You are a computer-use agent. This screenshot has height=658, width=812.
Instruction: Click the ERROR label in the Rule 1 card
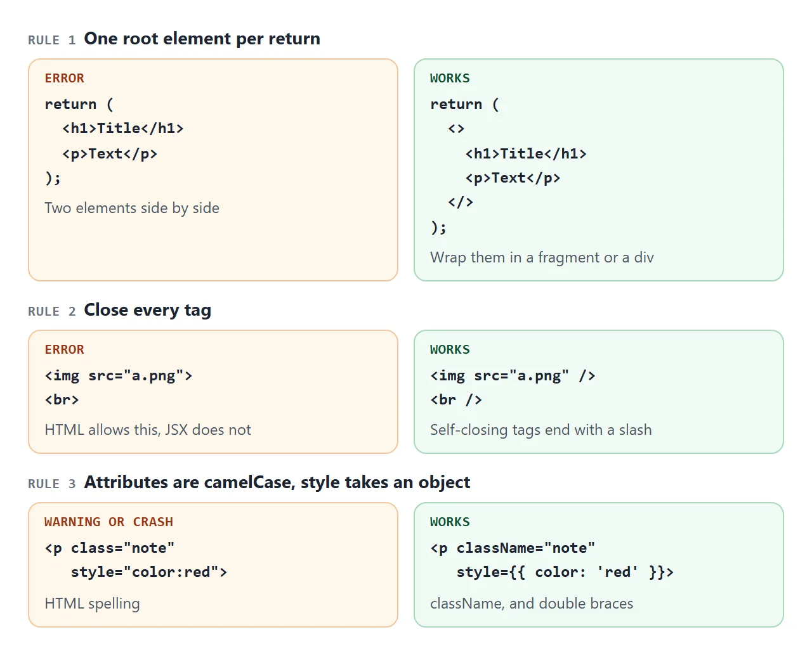pyautogui.click(x=64, y=78)
